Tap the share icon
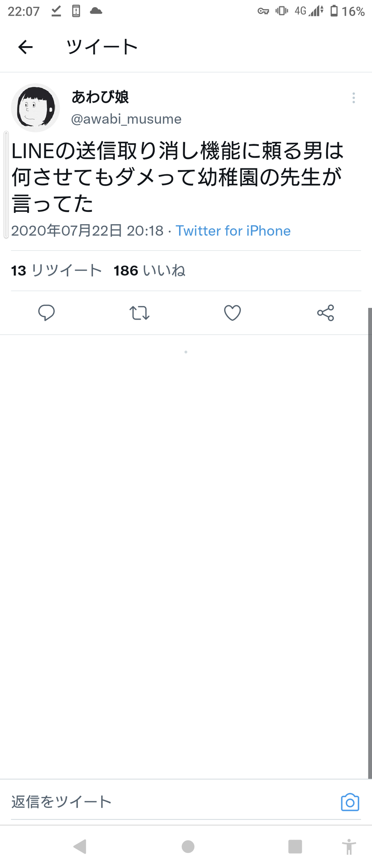 tap(325, 312)
